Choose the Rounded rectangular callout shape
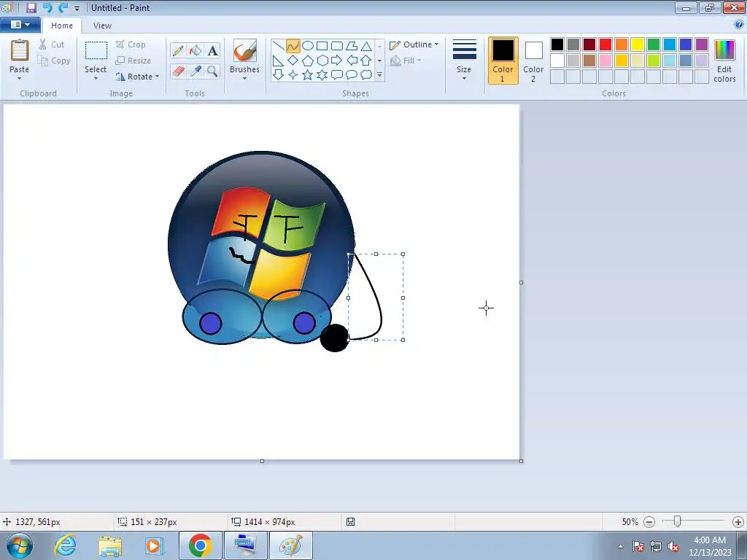 [337, 75]
